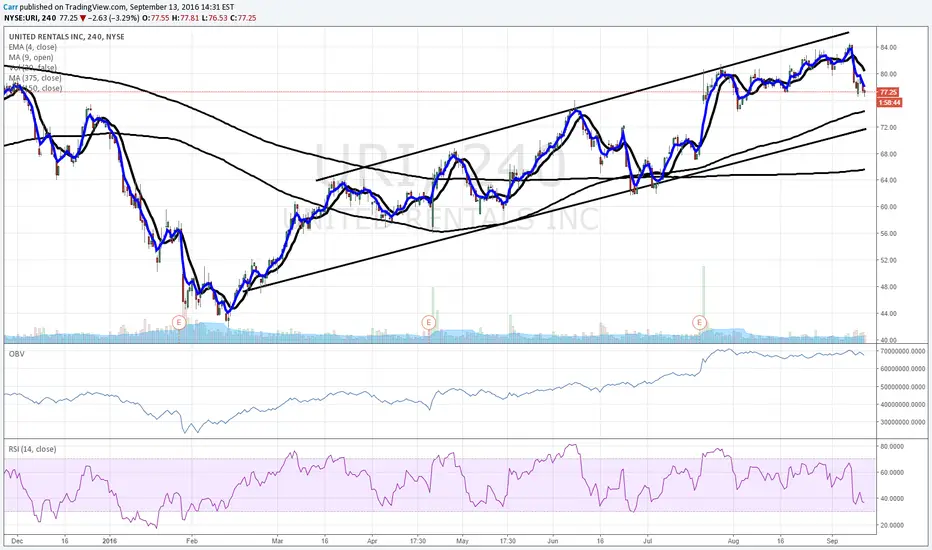Select the 'OBV' indicator pane label

pos(15,354)
